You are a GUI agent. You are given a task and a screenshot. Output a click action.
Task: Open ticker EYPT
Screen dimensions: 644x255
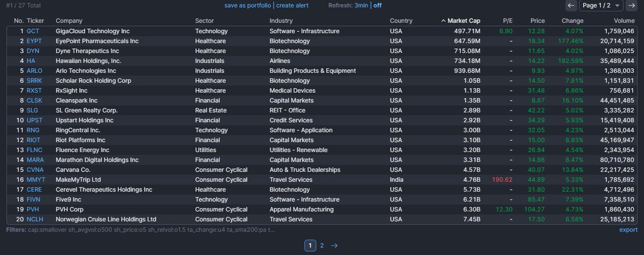[x=34, y=41]
